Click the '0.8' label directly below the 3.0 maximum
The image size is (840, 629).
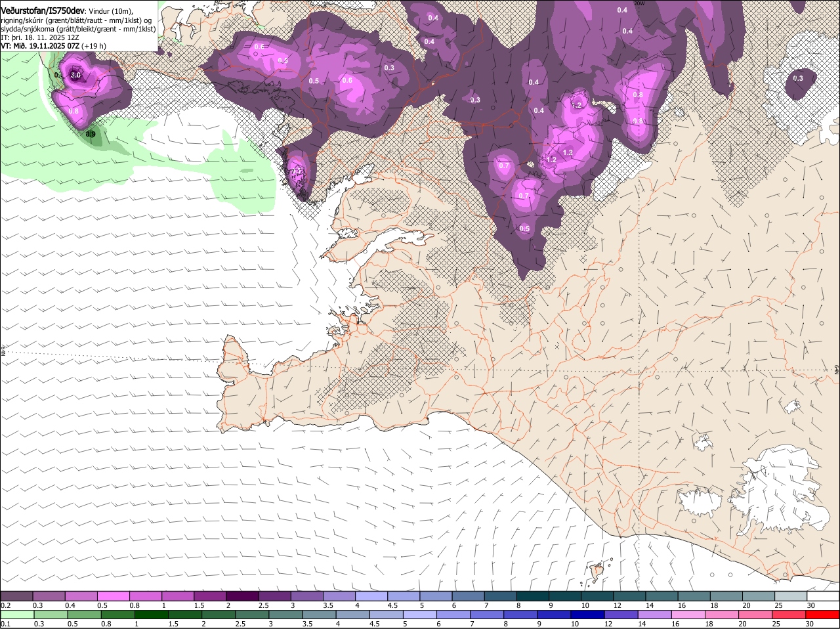[73, 111]
